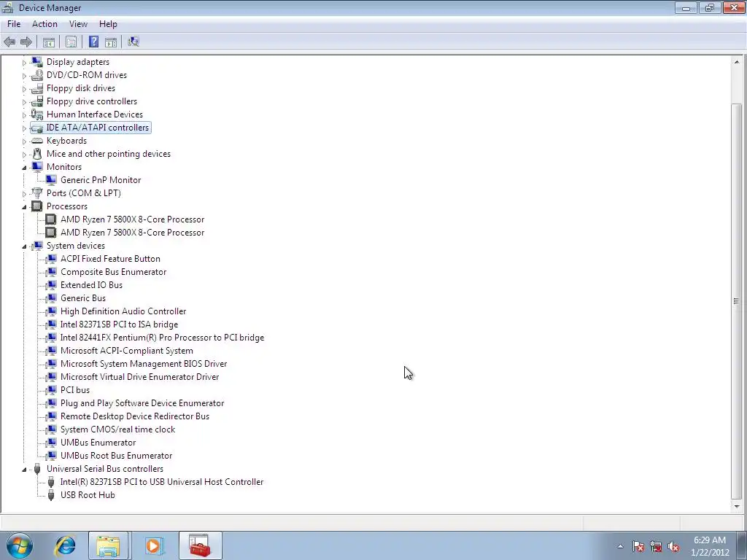Expand the DVD/CD-ROM drives node
This screenshot has width=747, height=560.
(x=24, y=75)
